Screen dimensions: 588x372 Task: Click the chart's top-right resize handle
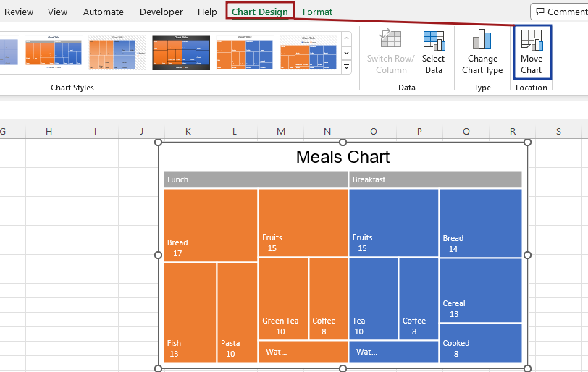click(527, 143)
